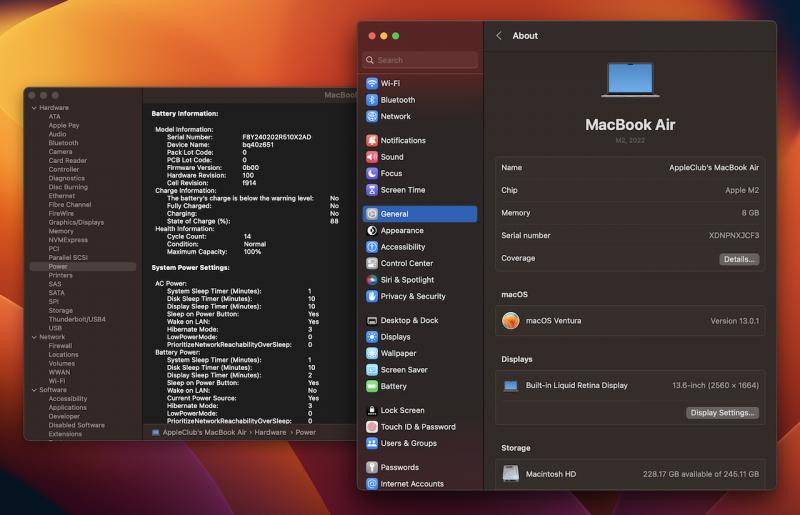Select the Sound speaker icon
The height and width of the screenshot is (515, 800).
[372, 157]
